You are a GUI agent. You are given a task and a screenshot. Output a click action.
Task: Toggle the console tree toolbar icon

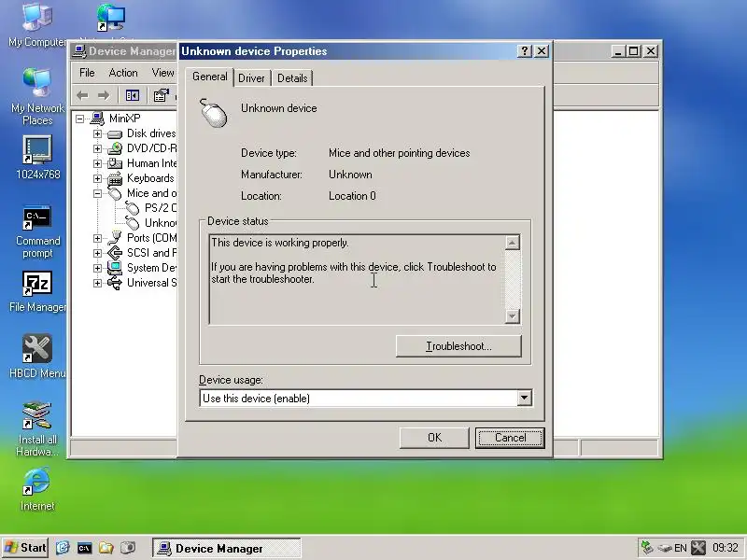tap(133, 96)
